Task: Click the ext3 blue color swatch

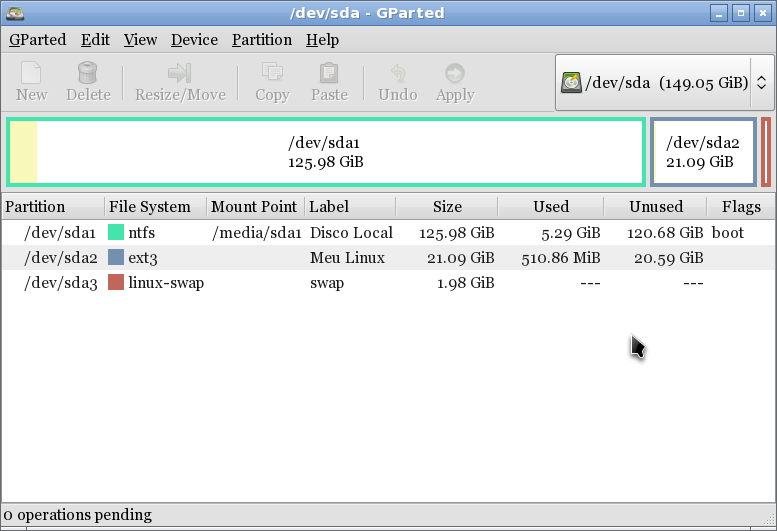Action: tap(115, 258)
